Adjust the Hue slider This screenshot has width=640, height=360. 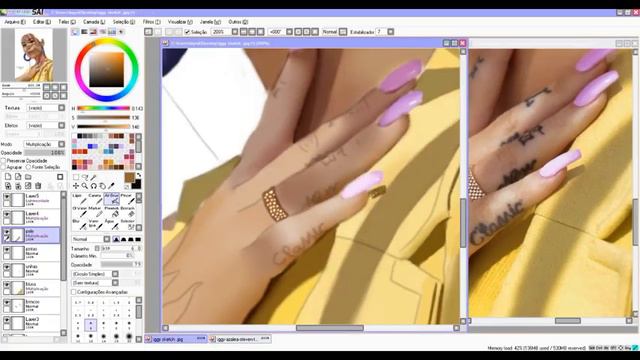[x=104, y=108]
